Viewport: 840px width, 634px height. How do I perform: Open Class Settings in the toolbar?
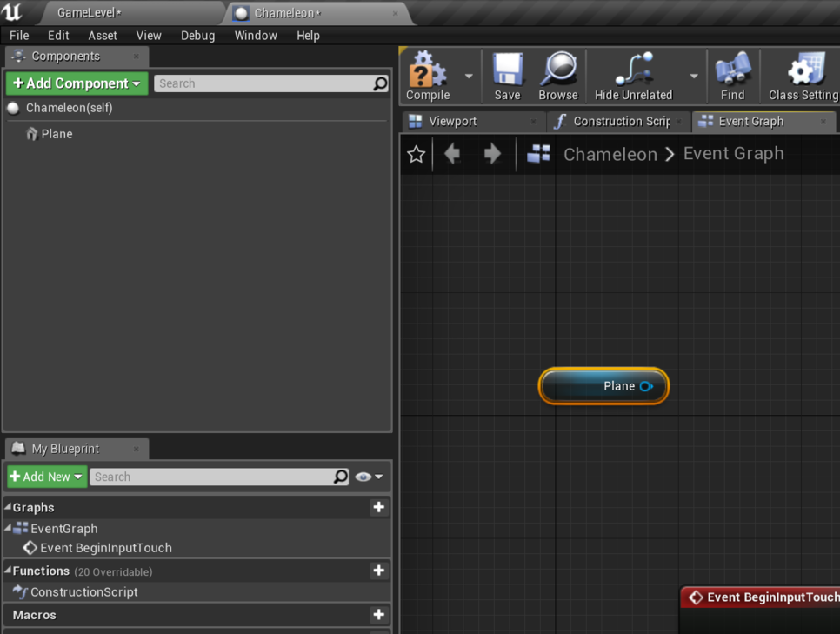[803, 76]
